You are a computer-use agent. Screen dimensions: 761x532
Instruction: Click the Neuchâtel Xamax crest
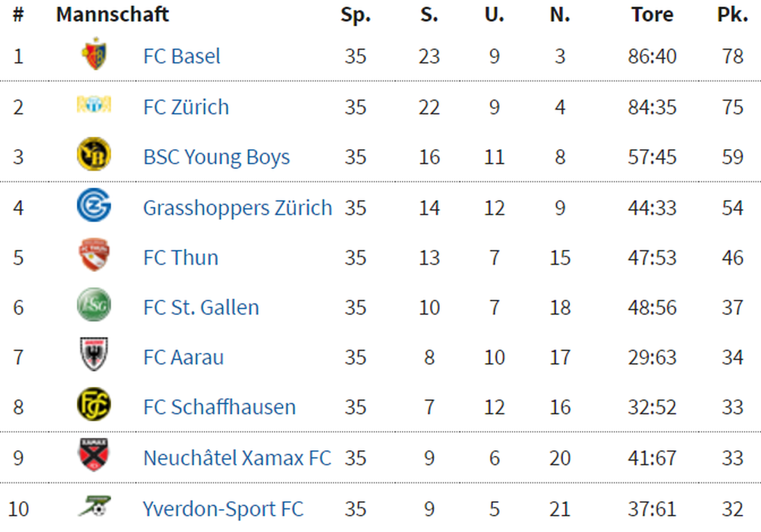[94, 455]
